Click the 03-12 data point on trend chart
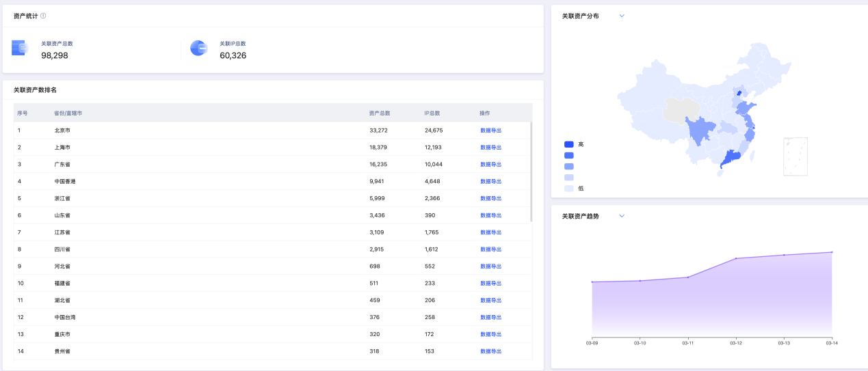Viewport: 868px width, 371px height. (736, 258)
